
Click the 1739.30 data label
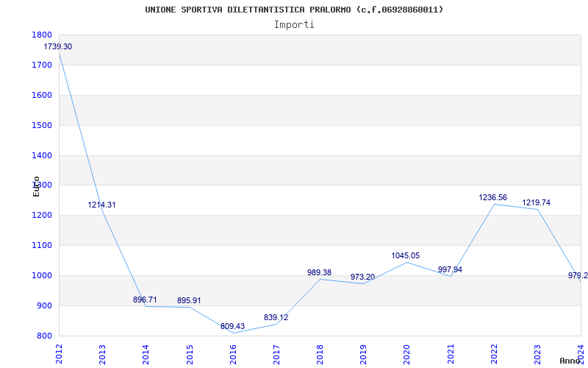click(58, 47)
